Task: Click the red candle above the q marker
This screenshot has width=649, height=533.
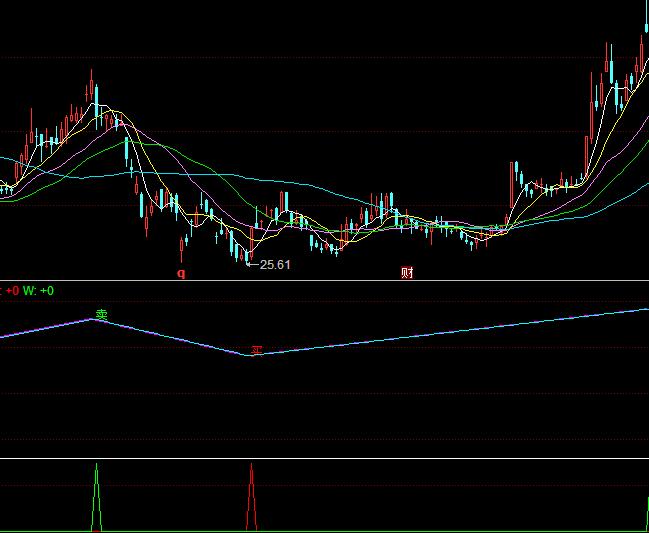Action: click(x=182, y=245)
